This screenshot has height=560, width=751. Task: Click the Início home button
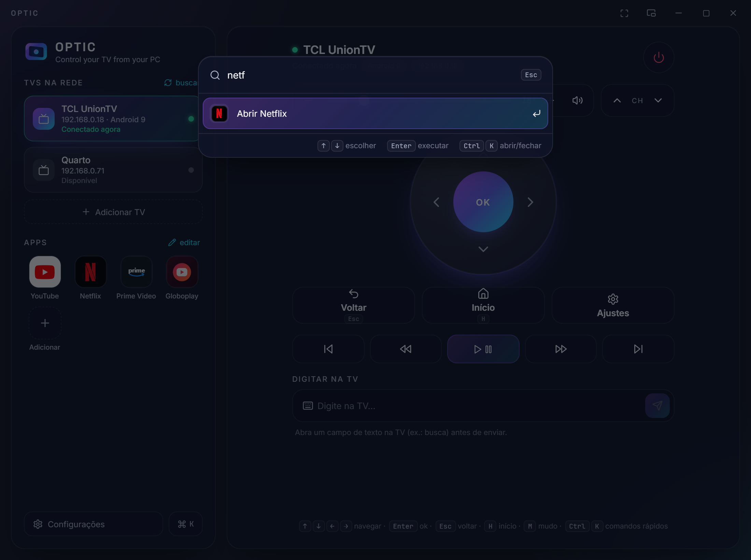click(483, 305)
